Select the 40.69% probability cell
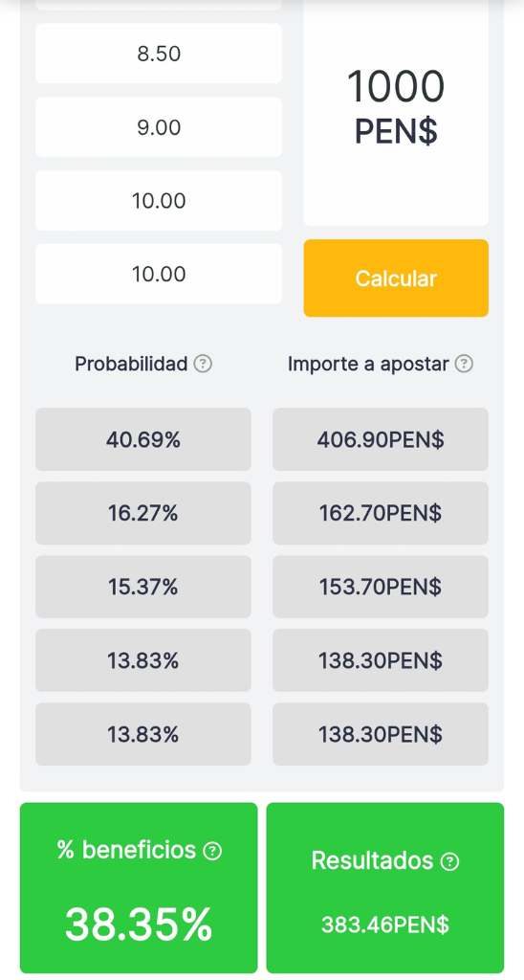The image size is (524, 980). point(143,440)
